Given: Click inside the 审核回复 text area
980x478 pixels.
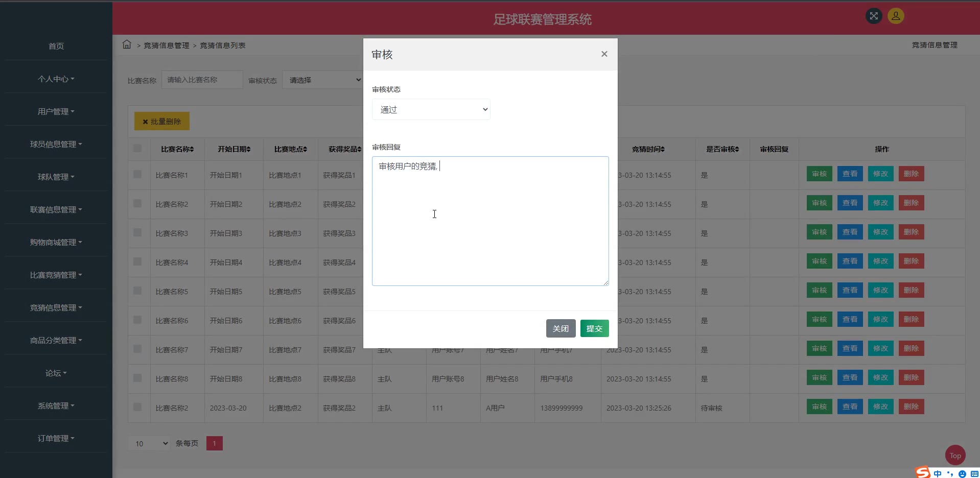Looking at the screenshot, I should (490, 225).
